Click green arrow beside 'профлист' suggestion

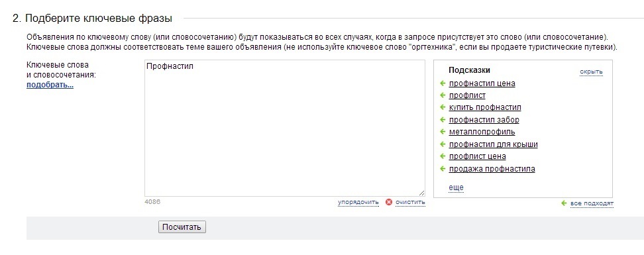tap(443, 95)
